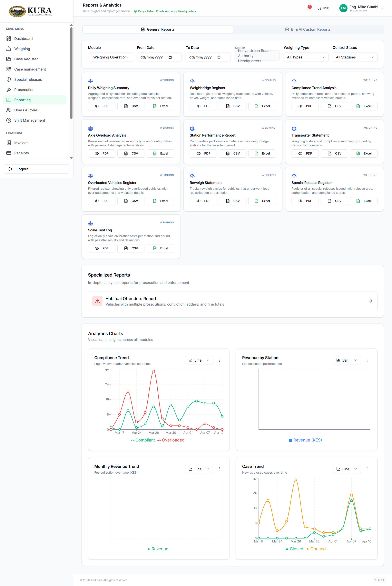Preview Weighbridge Register PDF
The height and width of the screenshot is (586, 392).
pos(203,106)
